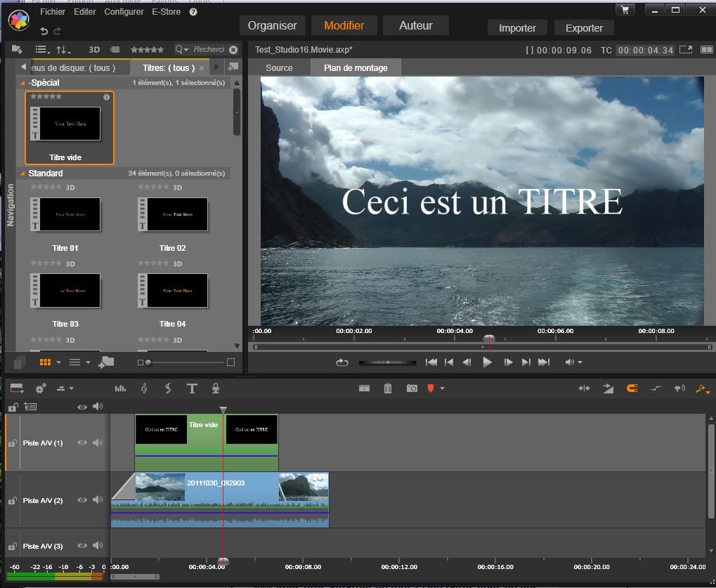Viewport: 716px width, 588px height.
Task: Collapse the Standard titles group
Action: (22, 174)
